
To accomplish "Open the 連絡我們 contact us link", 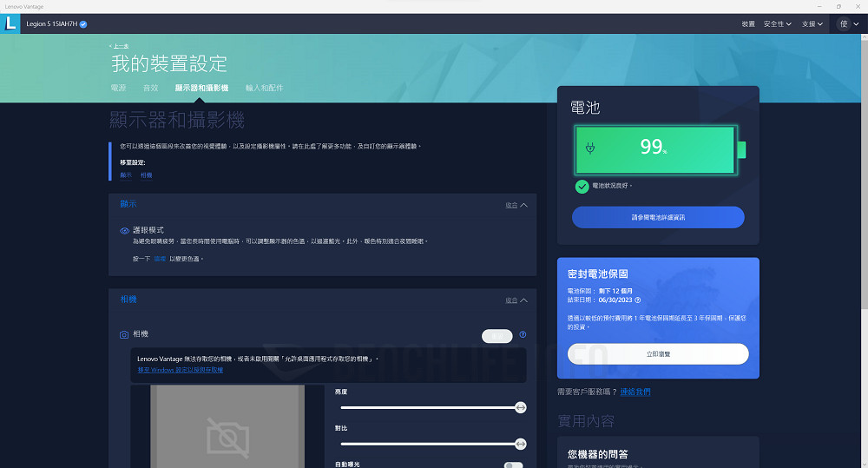I will click(x=635, y=392).
